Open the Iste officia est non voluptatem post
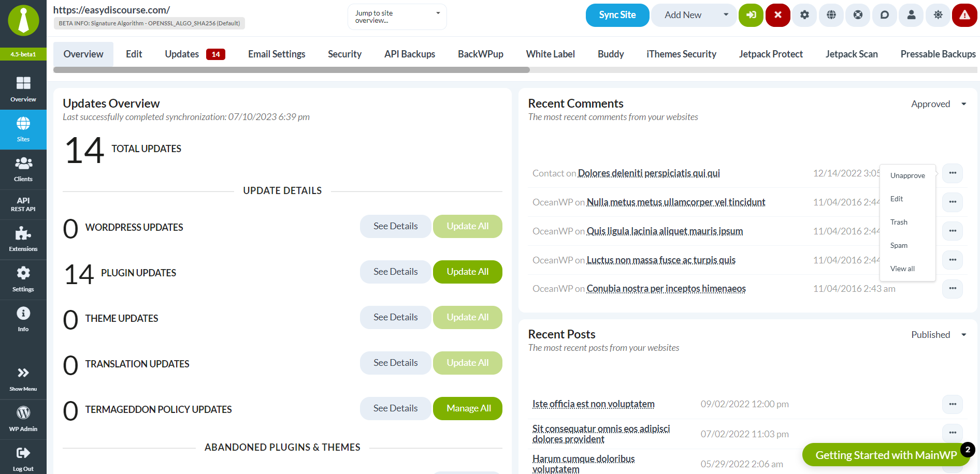 click(594, 404)
